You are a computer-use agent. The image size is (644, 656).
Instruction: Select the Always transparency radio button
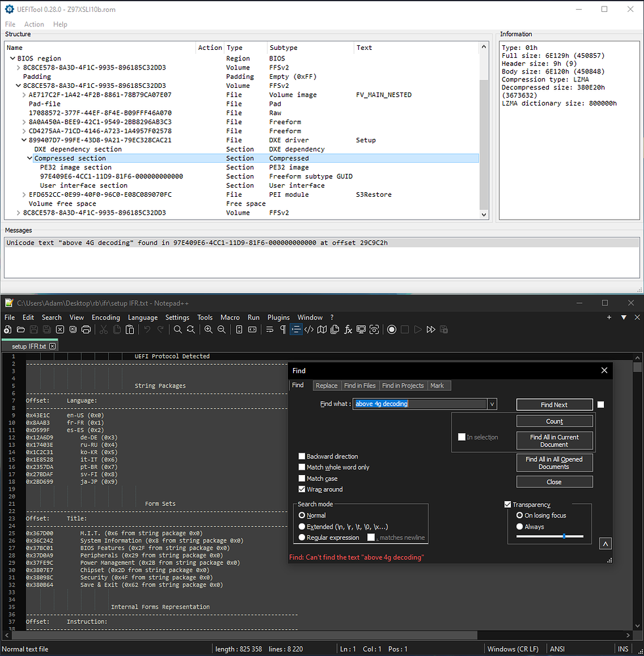coord(519,527)
